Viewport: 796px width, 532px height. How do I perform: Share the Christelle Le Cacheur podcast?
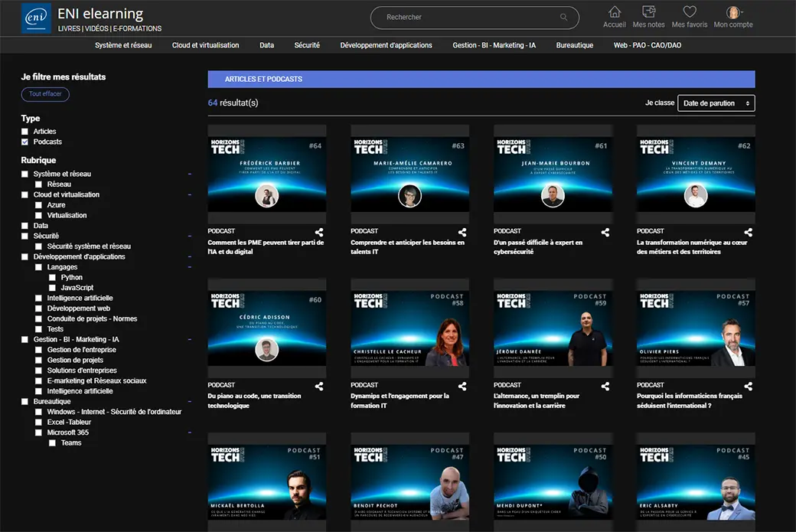462,386
